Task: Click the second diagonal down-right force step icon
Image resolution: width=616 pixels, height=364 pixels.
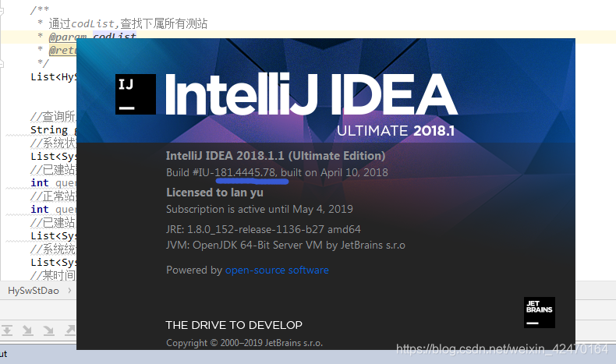Action: tap(48, 330)
